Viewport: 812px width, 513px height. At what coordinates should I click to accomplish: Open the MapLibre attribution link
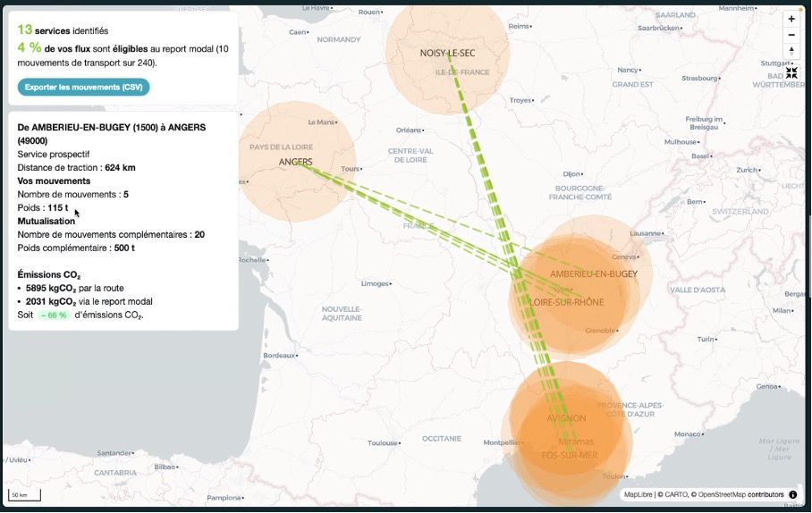638,494
